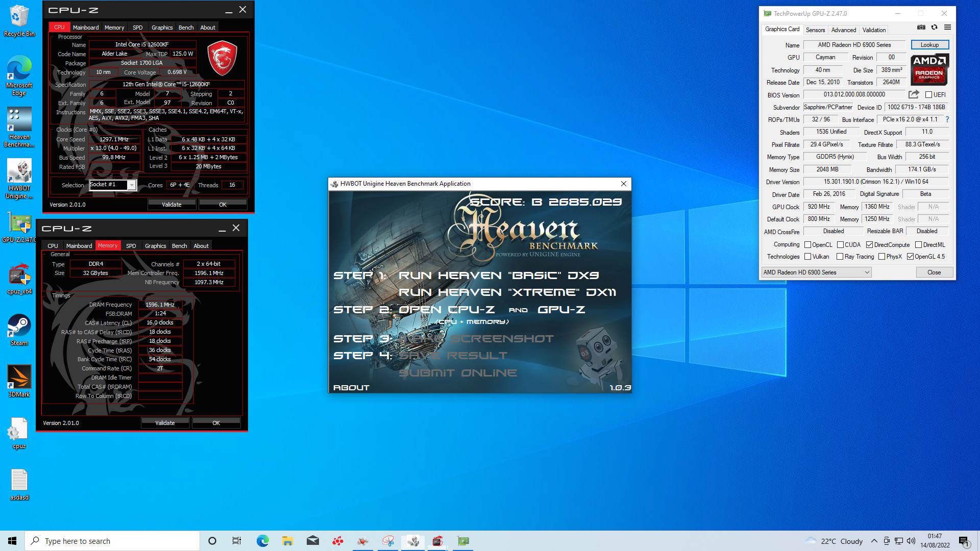
Task: Open asdasd text file on desktop
Action: pyautogui.click(x=19, y=485)
